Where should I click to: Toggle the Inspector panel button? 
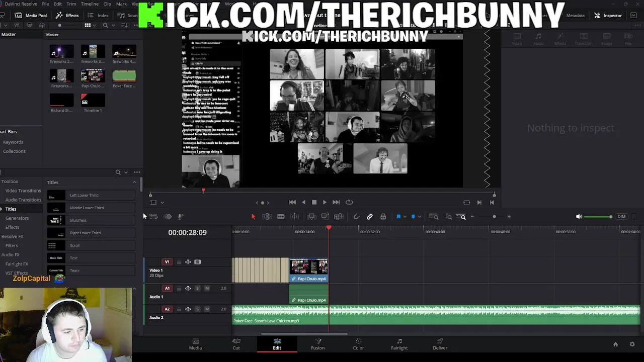coord(608,16)
